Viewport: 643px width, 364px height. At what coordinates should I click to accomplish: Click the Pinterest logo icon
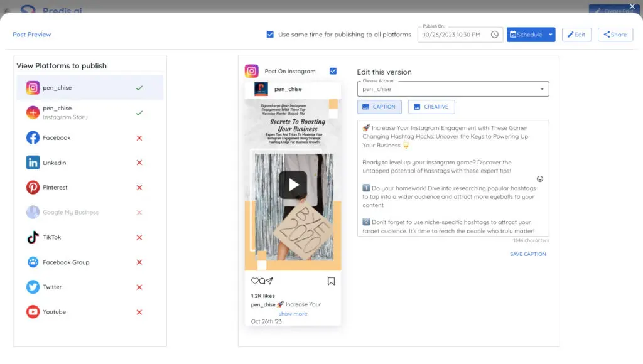click(33, 187)
